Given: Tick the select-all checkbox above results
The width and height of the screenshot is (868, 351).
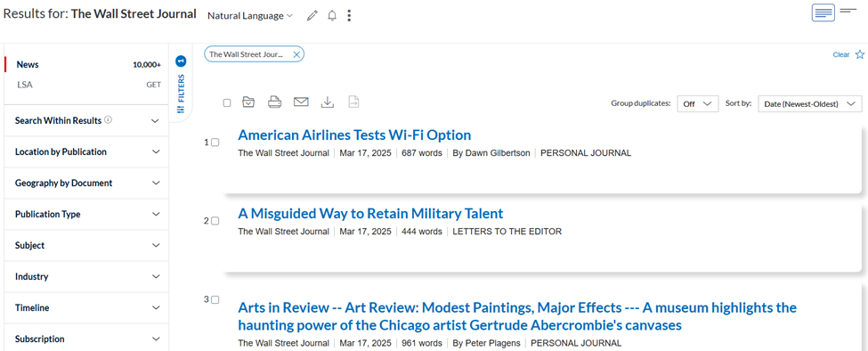Looking at the screenshot, I should click(227, 103).
